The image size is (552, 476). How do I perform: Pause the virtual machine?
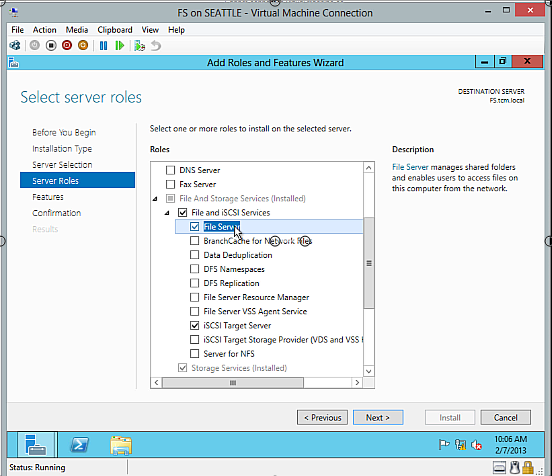(x=103, y=45)
